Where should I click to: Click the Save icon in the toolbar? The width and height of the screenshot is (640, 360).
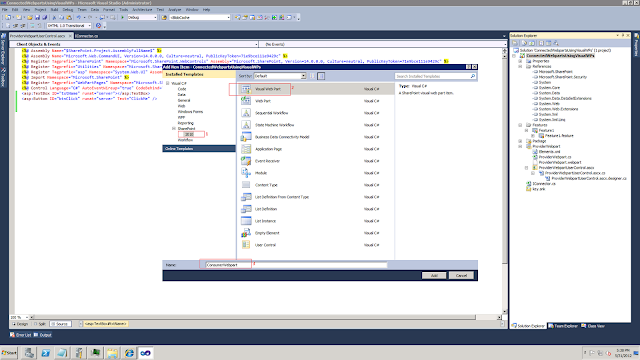point(37,18)
